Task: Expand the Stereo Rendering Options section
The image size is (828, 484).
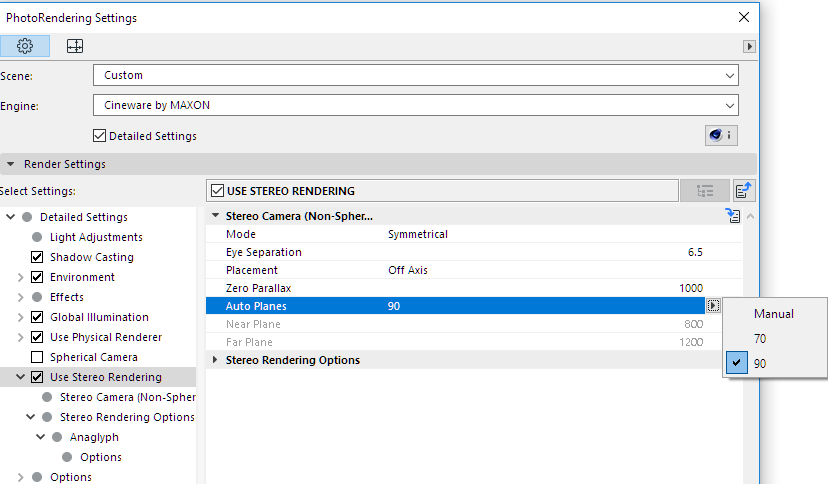Action: point(215,360)
